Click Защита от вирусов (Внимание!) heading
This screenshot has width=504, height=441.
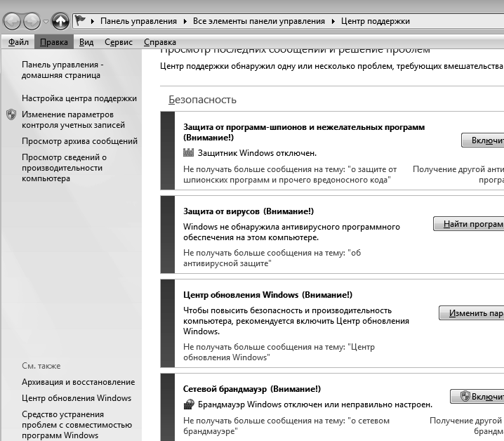coord(248,211)
